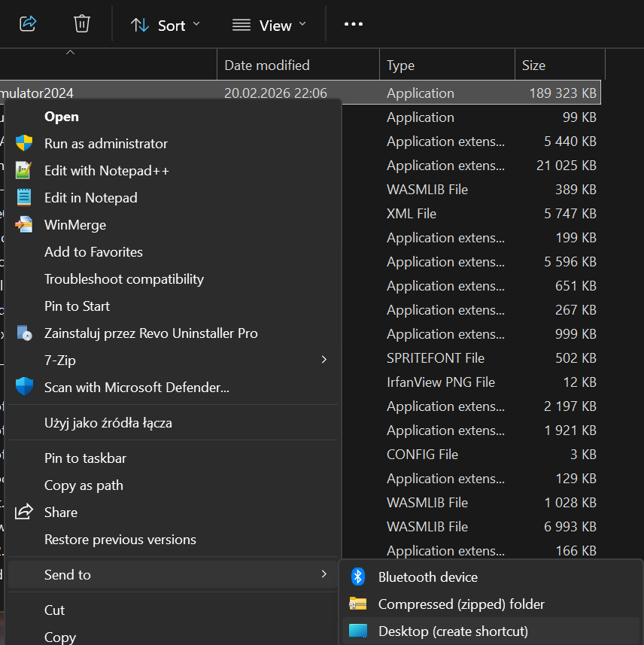Image resolution: width=644 pixels, height=645 pixels.
Task: Click the Notepad++ icon in the context menu
Action: tap(24, 171)
